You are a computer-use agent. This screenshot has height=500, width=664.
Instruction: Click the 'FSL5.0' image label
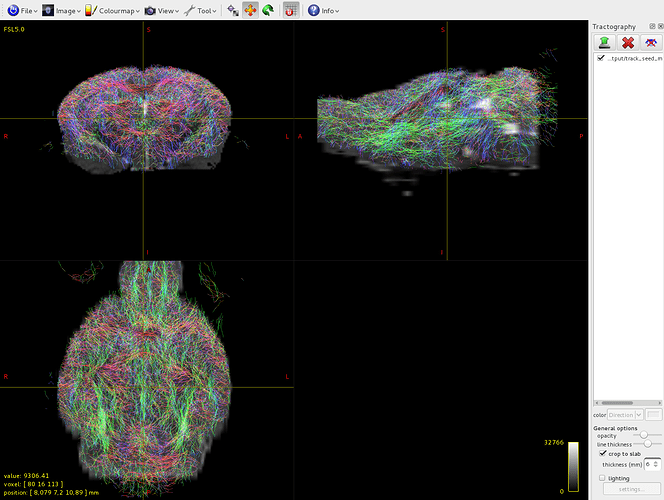(14, 29)
